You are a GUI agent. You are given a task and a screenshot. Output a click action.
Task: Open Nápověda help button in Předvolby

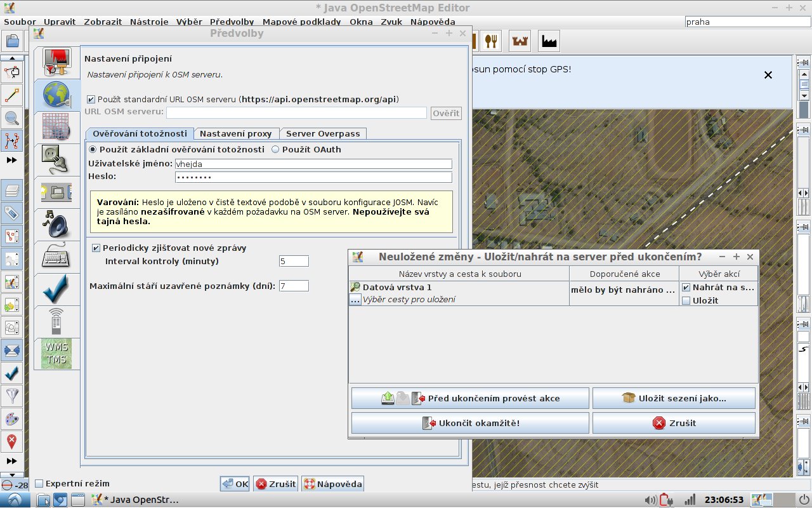[332, 484]
